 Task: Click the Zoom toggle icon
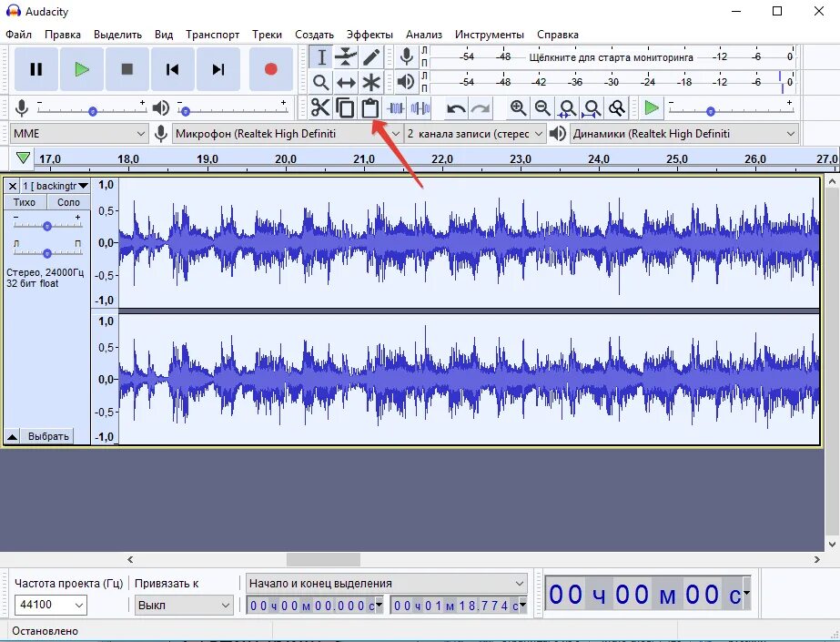point(617,108)
